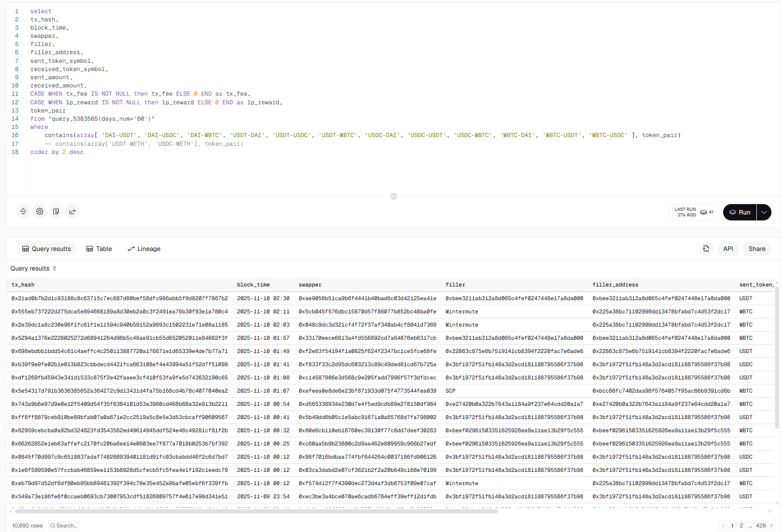
Task: Click the double exclamation mark beside Query results
Action: [x=55, y=269]
